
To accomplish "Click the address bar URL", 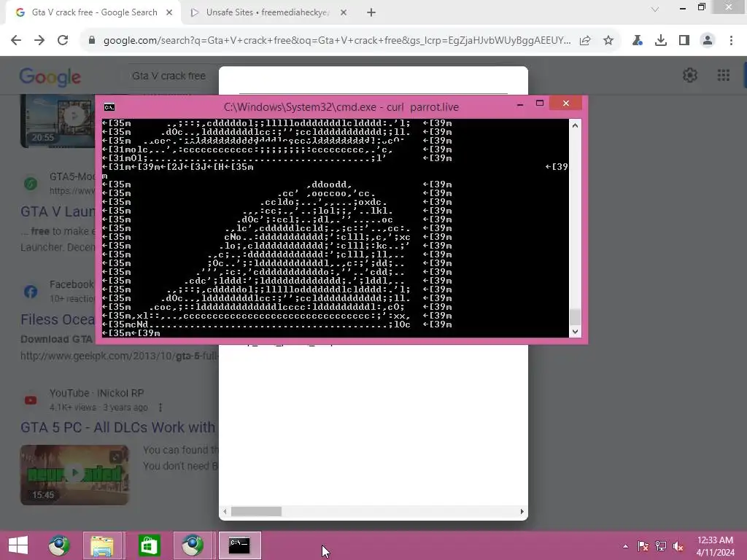I will coord(337,41).
